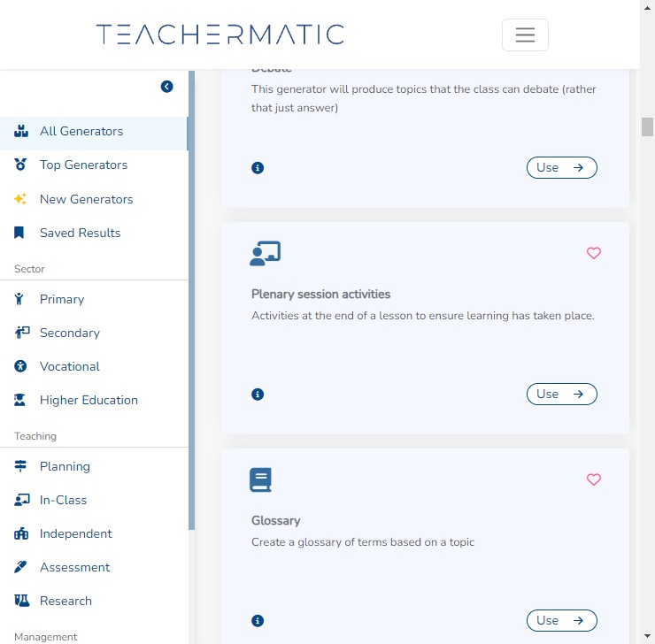Viewport: 655px width, 644px height.
Task: Click the All Generators boxes icon
Action: coord(21,131)
